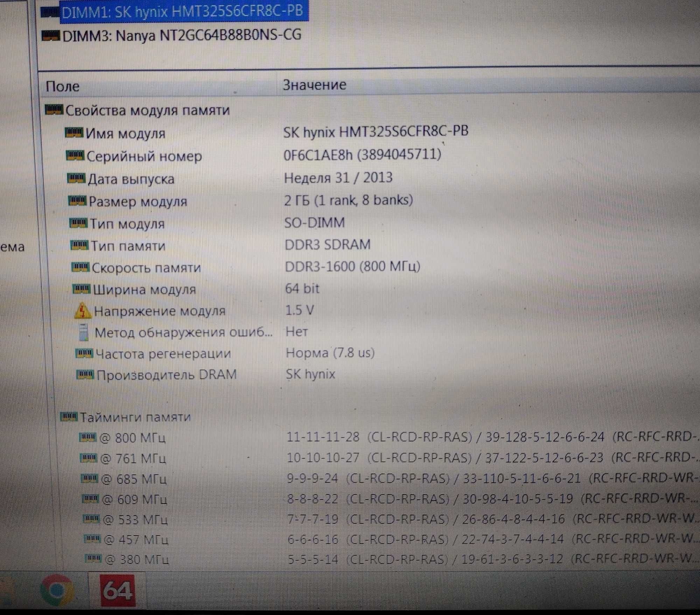Select the Производитель DRAM field label

click(x=167, y=375)
